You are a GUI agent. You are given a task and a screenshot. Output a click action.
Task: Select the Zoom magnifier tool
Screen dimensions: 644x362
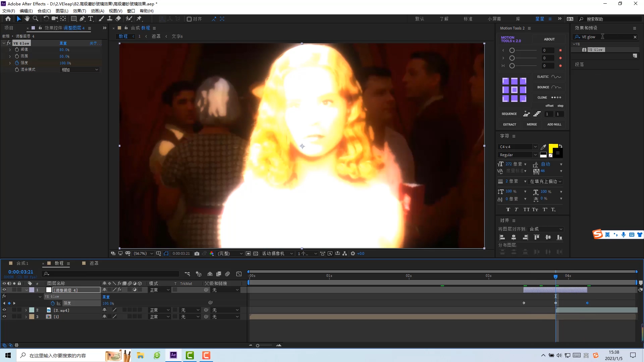[x=36, y=19]
